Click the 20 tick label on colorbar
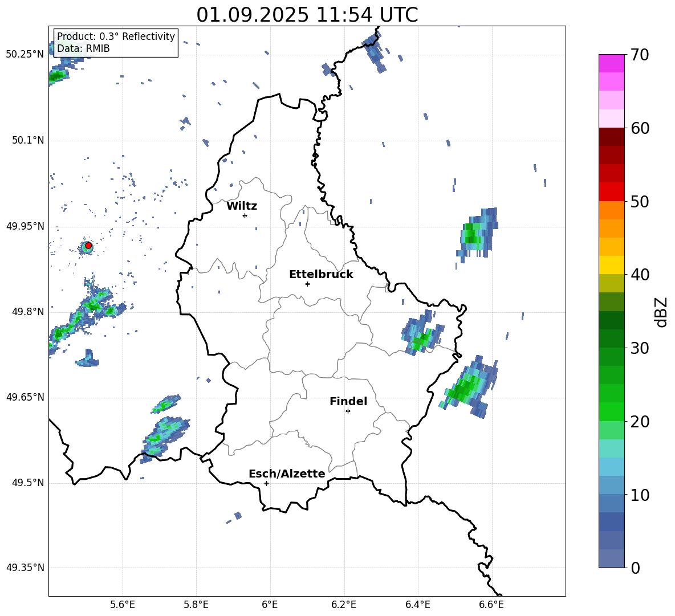This screenshot has width=675, height=616. (x=639, y=421)
